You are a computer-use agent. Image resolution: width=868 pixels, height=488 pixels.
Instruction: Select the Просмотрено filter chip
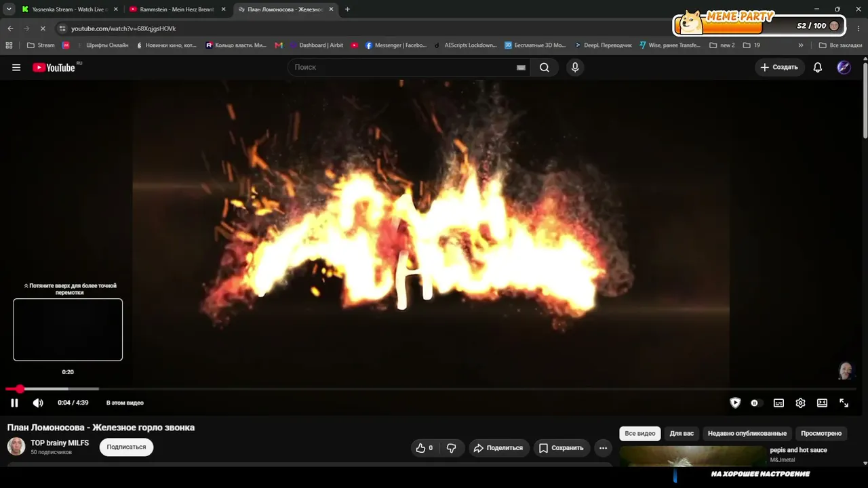pos(821,434)
